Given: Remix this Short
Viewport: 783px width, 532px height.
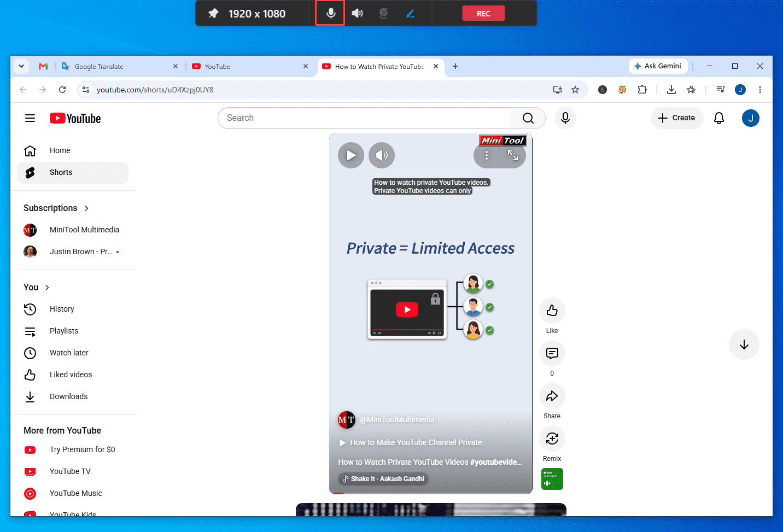Looking at the screenshot, I should coord(552,439).
